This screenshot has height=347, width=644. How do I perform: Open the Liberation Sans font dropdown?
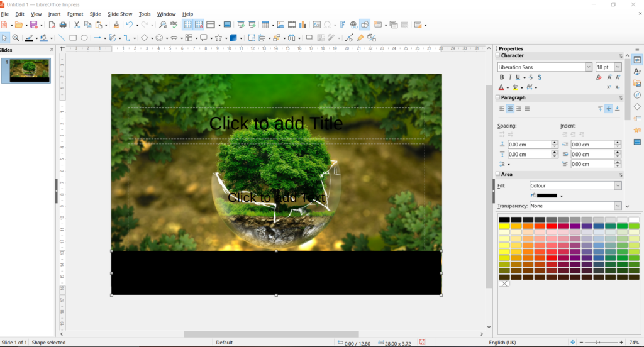click(589, 67)
